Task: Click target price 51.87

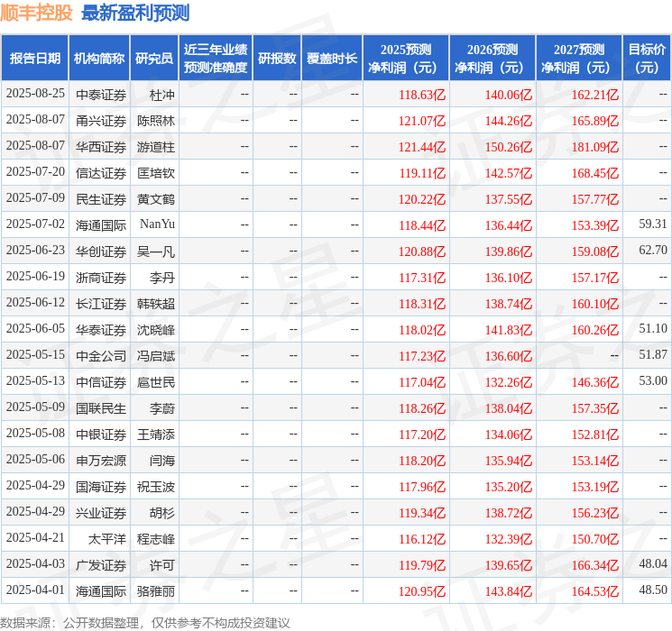Action: pyautogui.click(x=653, y=354)
